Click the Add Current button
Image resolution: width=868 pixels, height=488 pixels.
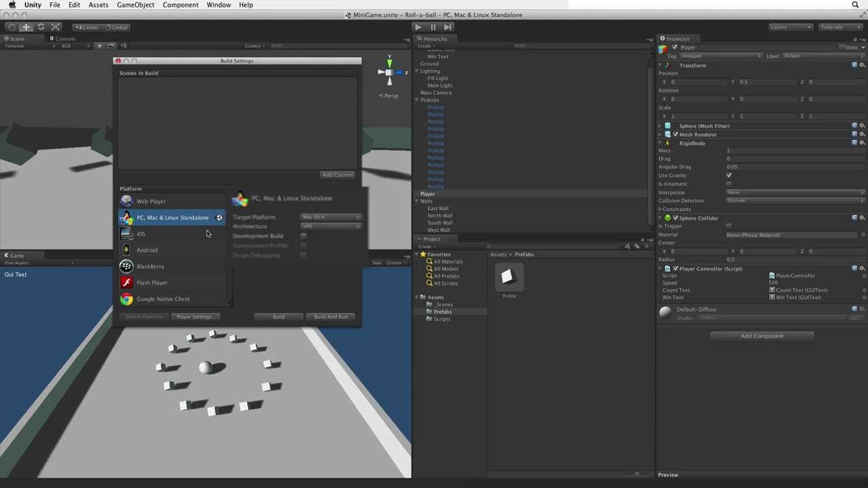[x=337, y=175]
